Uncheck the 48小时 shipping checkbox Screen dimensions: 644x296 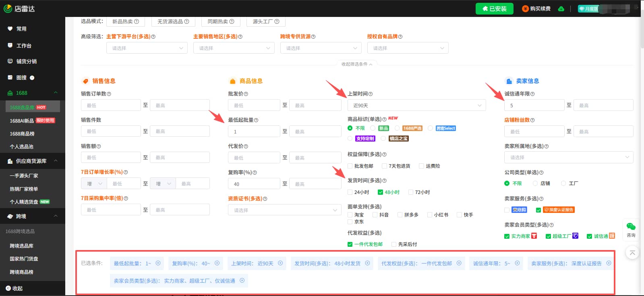380,192
